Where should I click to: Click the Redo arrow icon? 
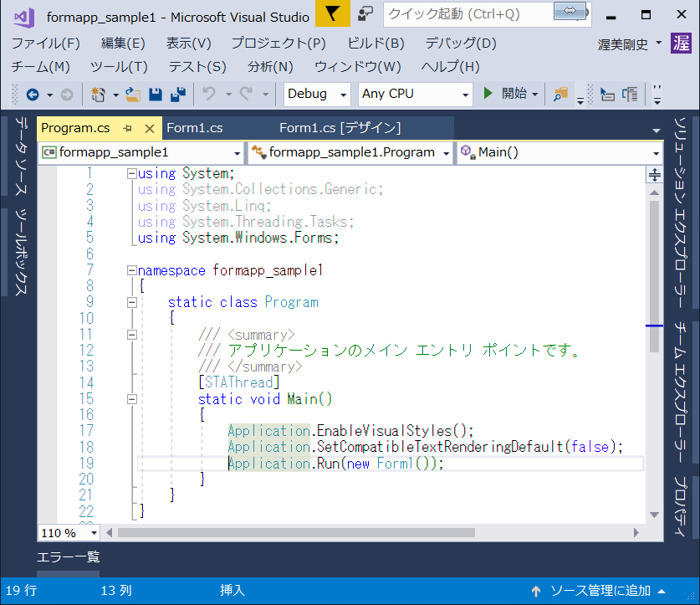pos(246,94)
